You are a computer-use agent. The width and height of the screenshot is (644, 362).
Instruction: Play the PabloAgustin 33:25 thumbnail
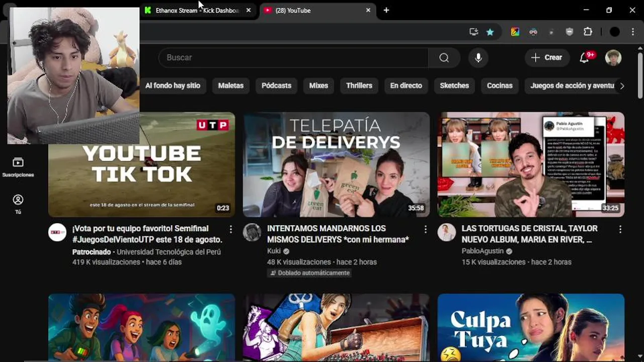point(531,164)
